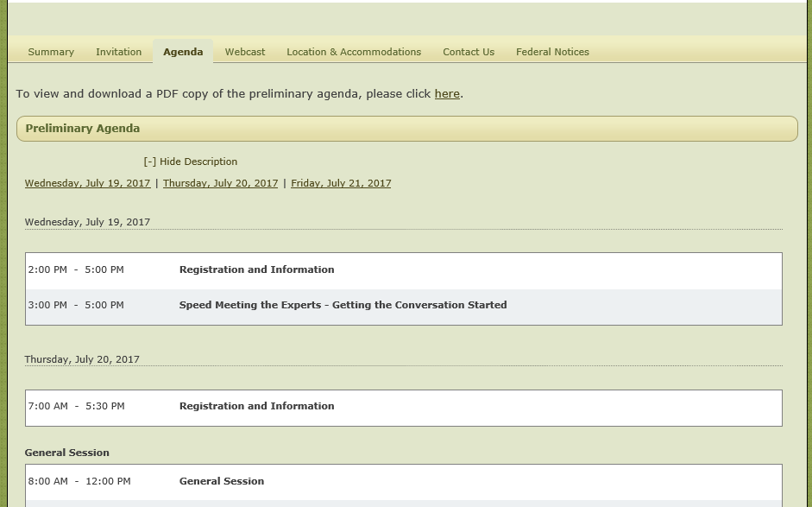Go to the Webcast tab
Viewport: 812px width, 507px height.
pos(245,52)
